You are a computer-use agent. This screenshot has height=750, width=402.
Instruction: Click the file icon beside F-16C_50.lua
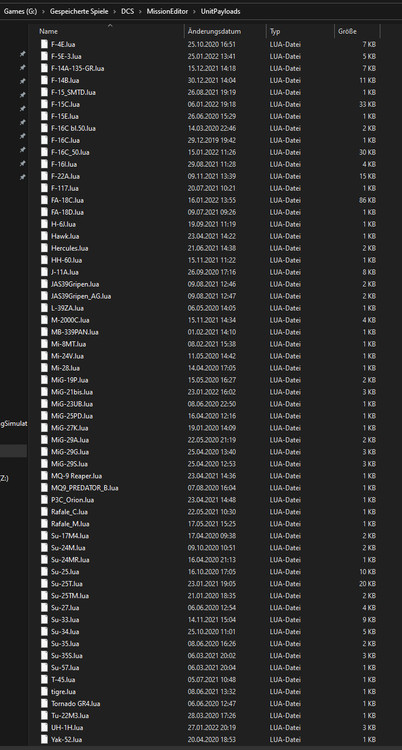click(45, 152)
